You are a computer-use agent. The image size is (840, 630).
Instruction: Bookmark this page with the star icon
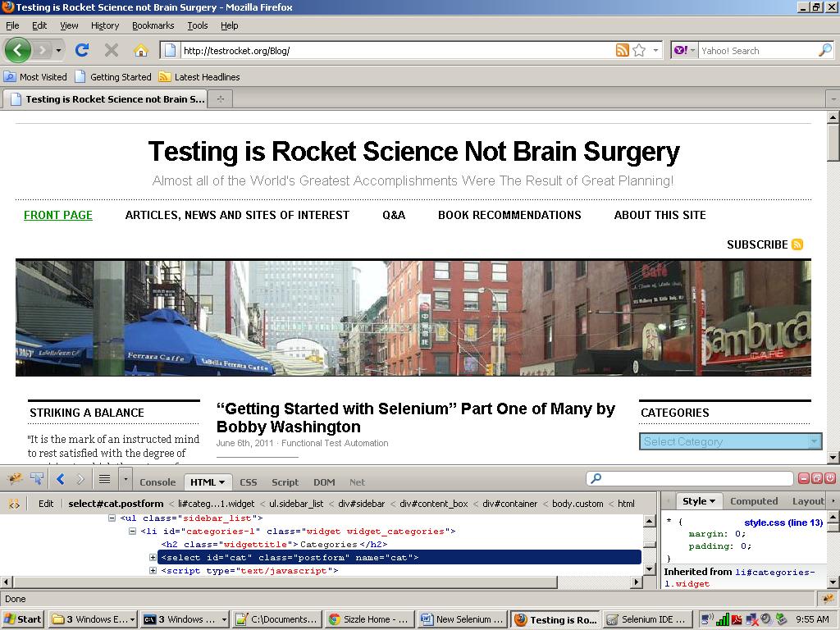[x=638, y=50]
